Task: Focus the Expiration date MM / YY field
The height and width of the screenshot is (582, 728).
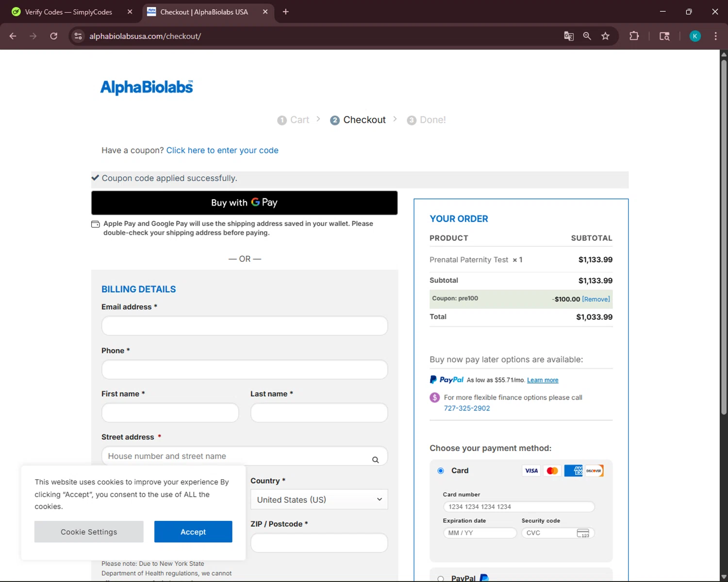Action: pyautogui.click(x=480, y=533)
